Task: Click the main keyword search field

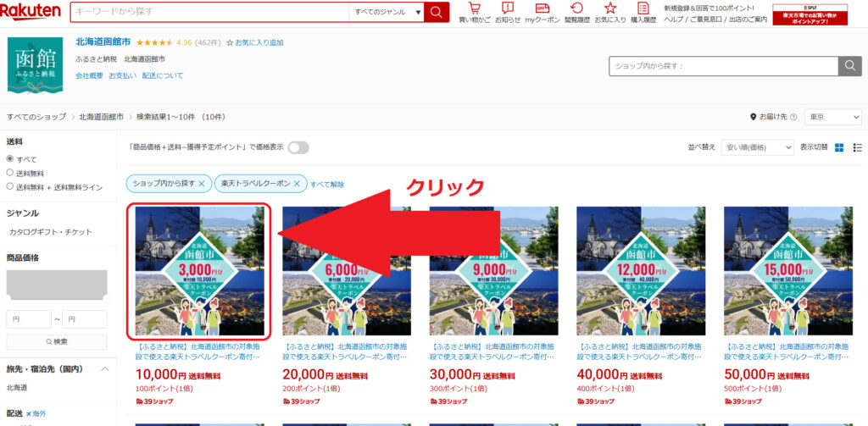Action: click(x=210, y=12)
